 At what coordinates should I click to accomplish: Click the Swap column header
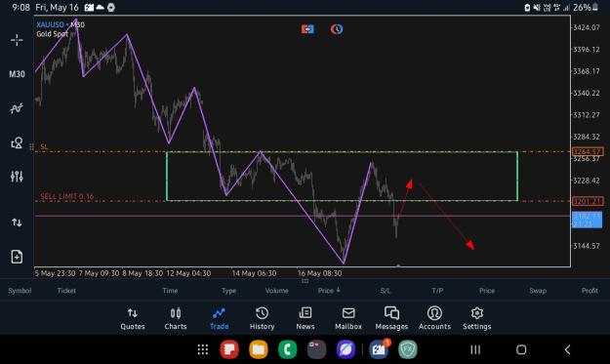tap(538, 291)
